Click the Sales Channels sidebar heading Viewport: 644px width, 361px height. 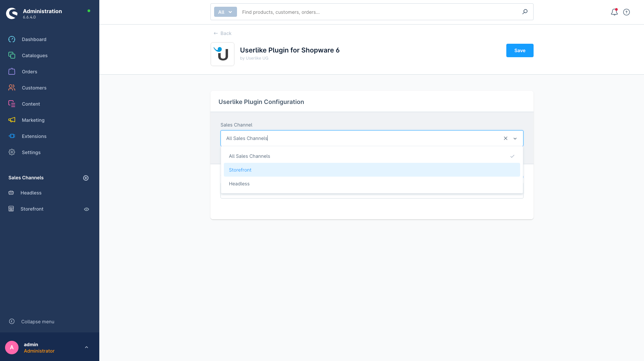26,178
